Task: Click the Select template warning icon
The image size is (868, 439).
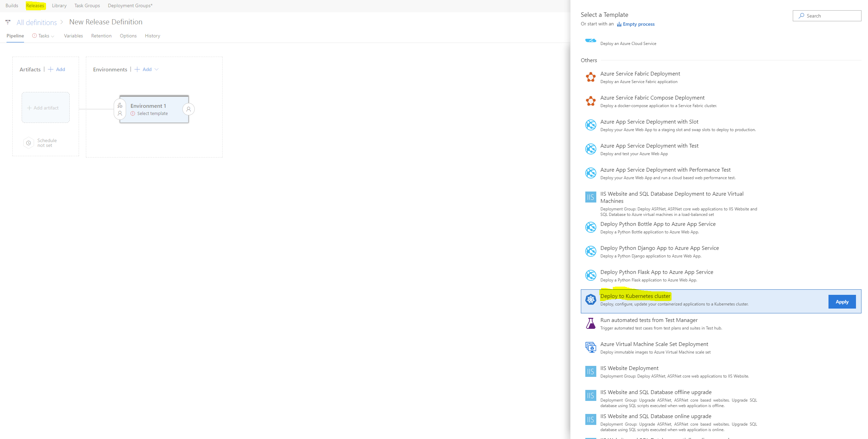Action: pyautogui.click(x=133, y=114)
